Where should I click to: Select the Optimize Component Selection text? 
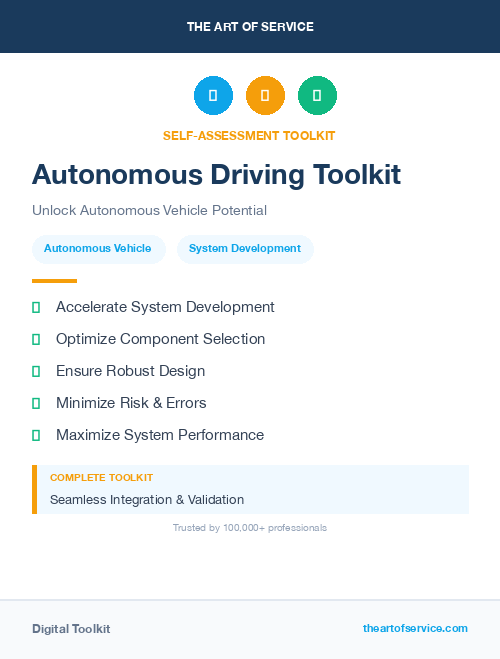(161, 339)
